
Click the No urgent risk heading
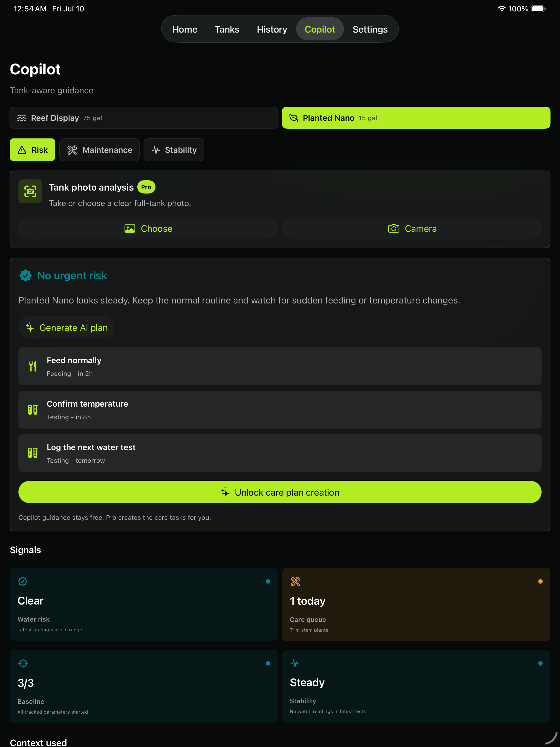click(x=72, y=276)
